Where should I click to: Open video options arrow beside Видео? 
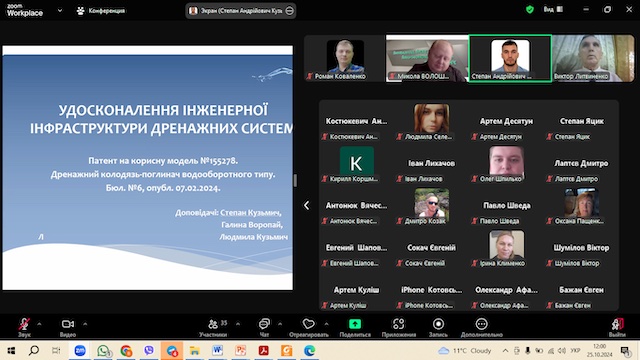click(85, 324)
